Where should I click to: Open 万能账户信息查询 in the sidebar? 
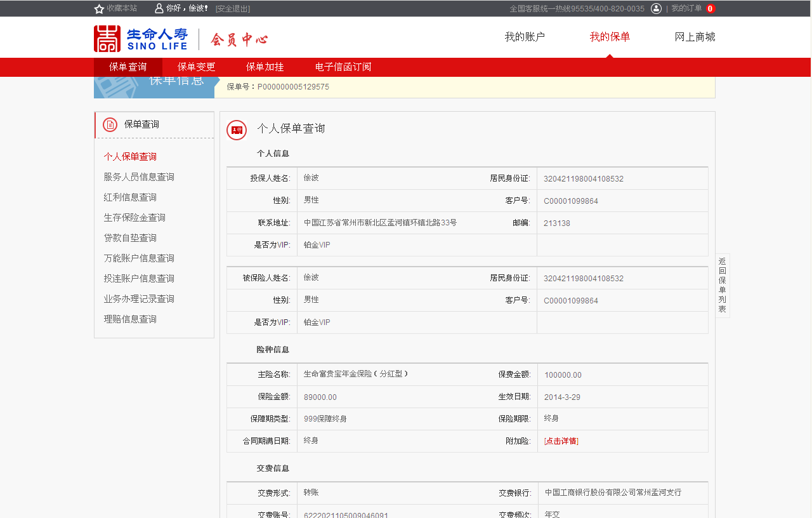[139, 258]
